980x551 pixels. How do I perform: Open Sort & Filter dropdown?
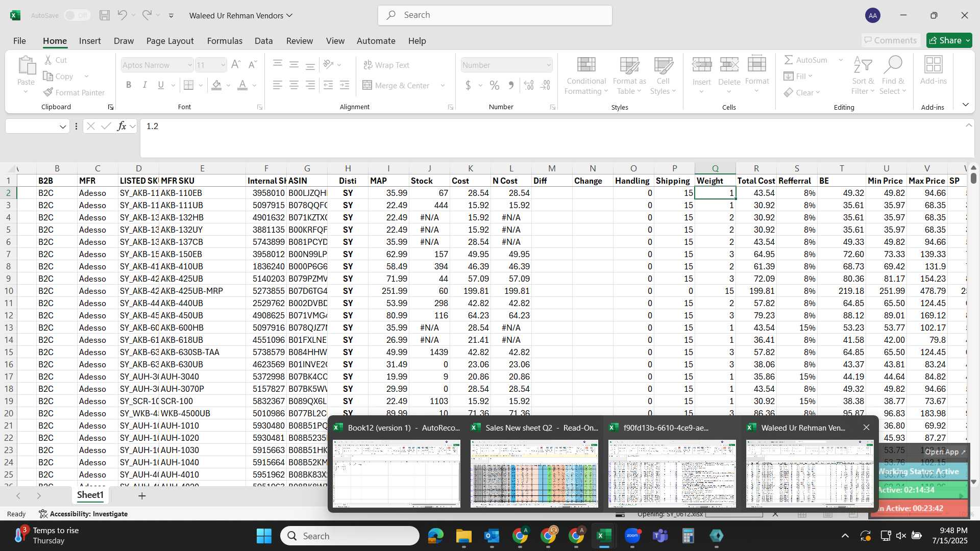[x=863, y=76]
